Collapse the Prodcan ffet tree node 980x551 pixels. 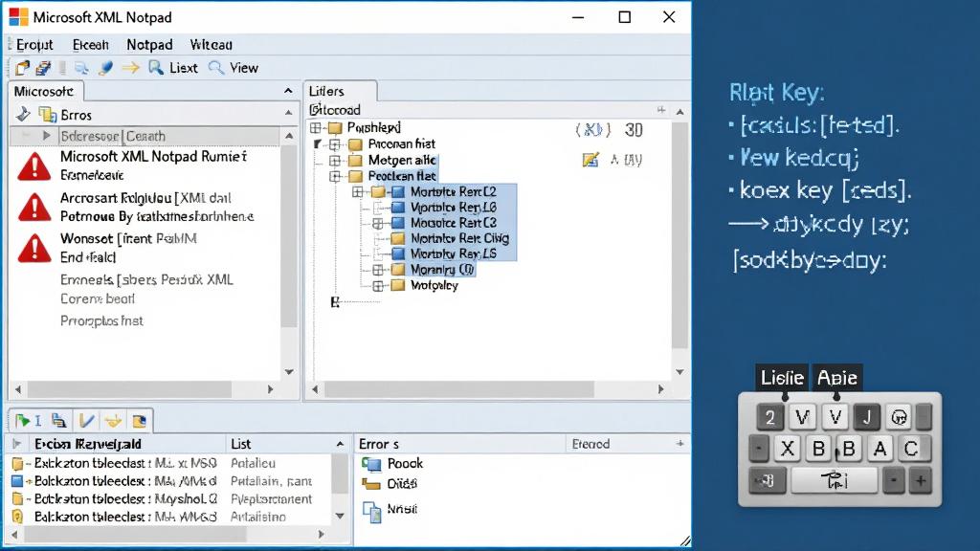pos(335,176)
